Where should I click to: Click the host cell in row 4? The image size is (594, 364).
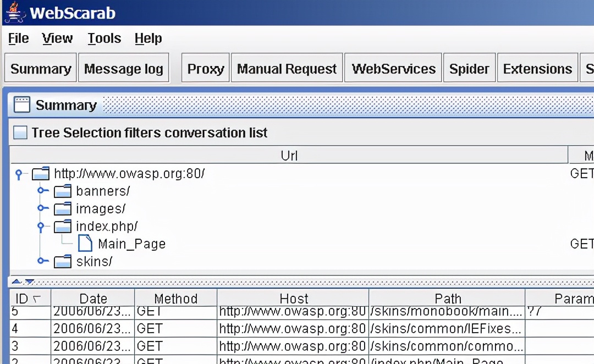293,328
